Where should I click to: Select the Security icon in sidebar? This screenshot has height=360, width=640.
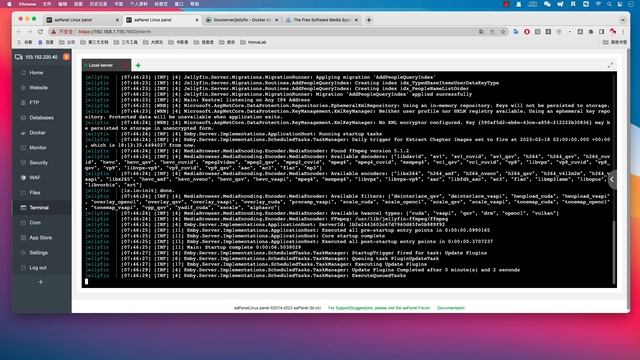tap(23, 162)
